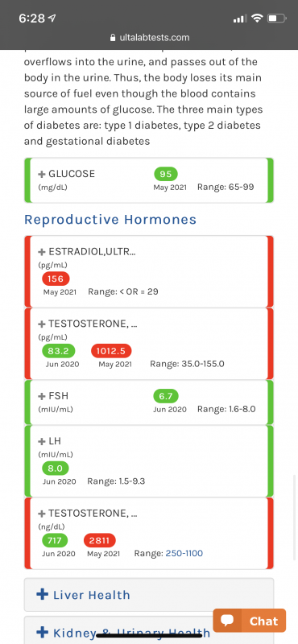Select the 156 estradiol result badge
Viewport: 298px width, 644px height.
coord(56,279)
